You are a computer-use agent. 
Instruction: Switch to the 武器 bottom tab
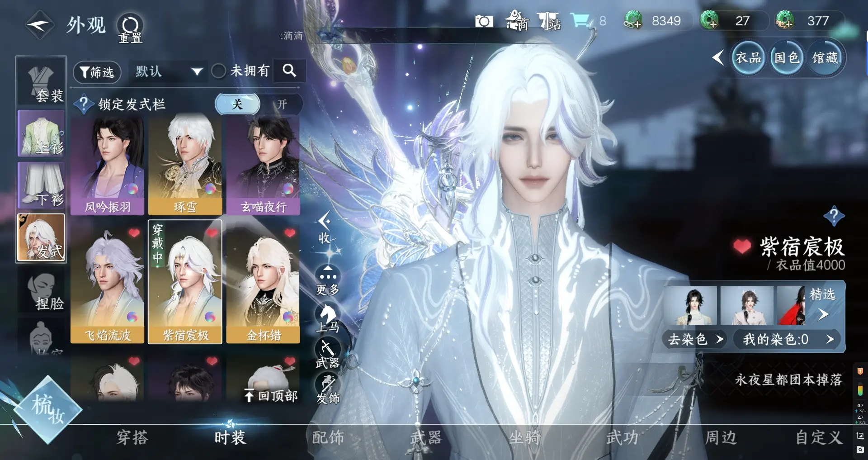[426, 437]
